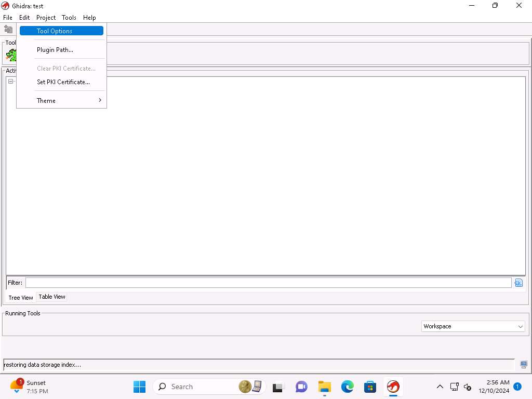Screen dimensions: 532x399
Task: Launch the CodeBrowser dragon tool icon
Action: (11, 55)
